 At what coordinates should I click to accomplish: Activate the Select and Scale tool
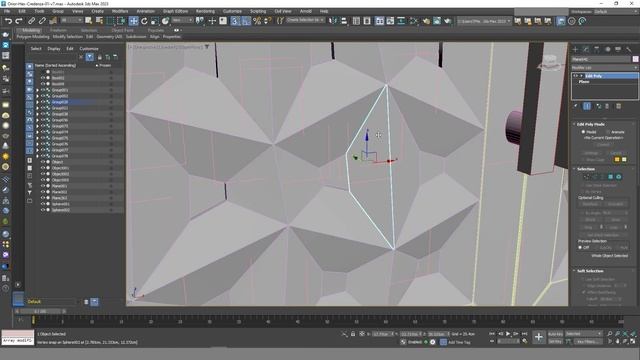(x=155, y=21)
